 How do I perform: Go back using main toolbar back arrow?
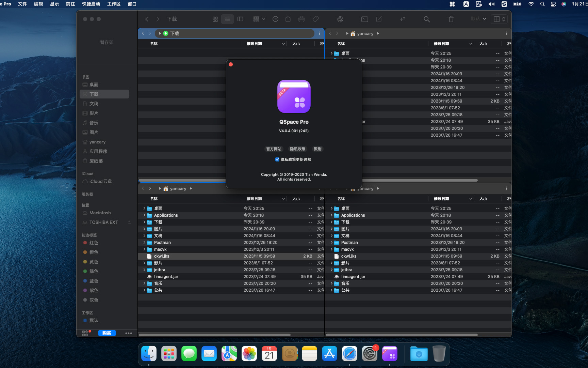[147, 19]
